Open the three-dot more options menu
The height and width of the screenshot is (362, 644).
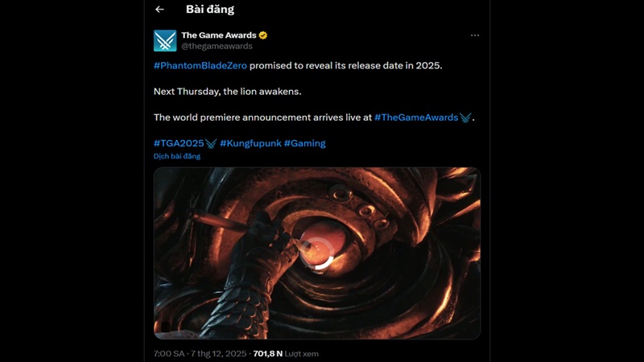(x=475, y=35)
